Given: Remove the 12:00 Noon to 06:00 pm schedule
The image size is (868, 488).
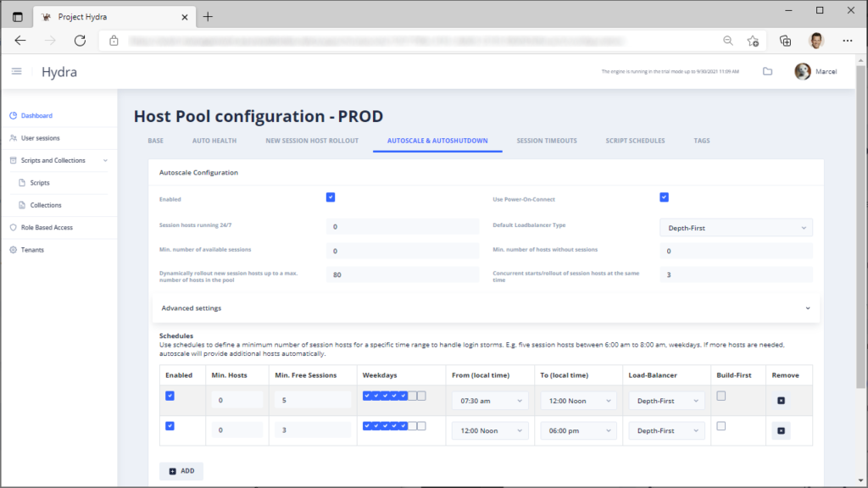Looking at the screenshot, I should point(781,430).
